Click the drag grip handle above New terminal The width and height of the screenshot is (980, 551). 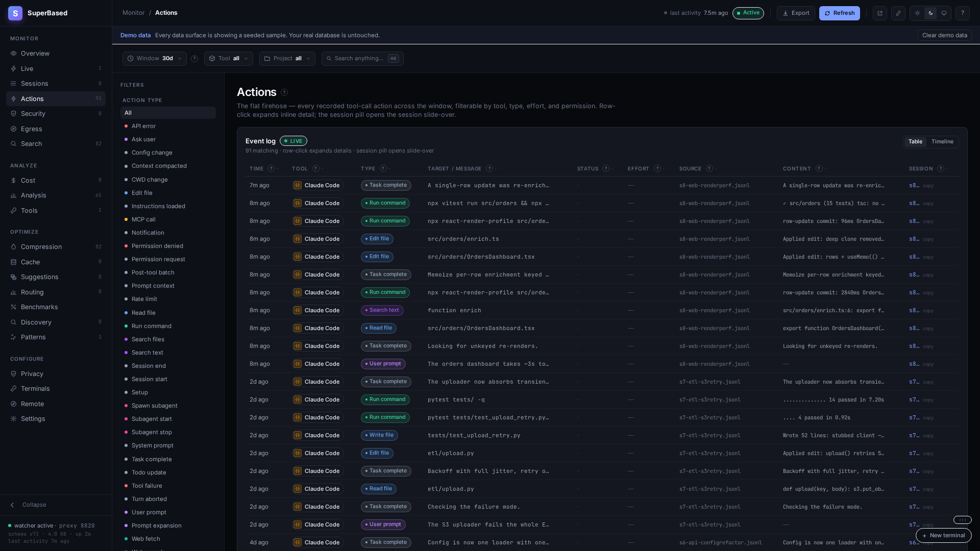click(962, 520)
